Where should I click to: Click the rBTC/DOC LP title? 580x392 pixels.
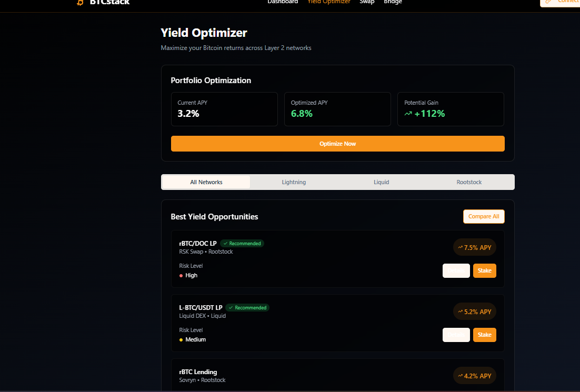click(198, 243)
